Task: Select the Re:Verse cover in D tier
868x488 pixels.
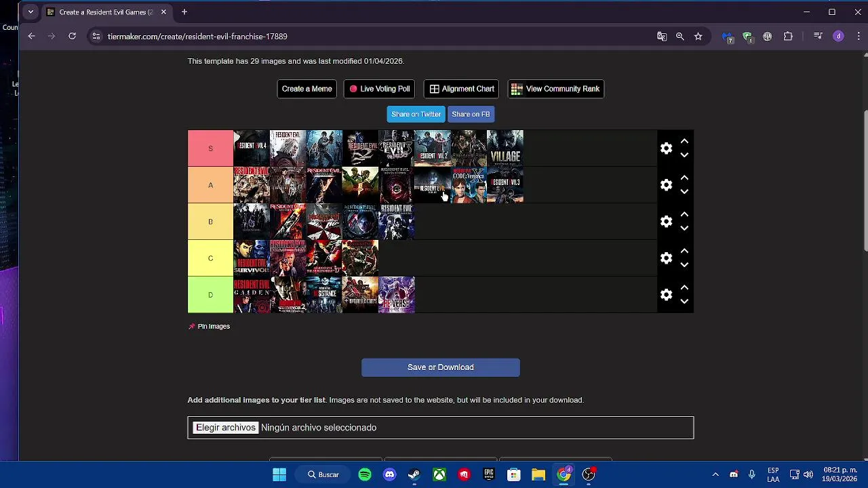Action: 397,295
